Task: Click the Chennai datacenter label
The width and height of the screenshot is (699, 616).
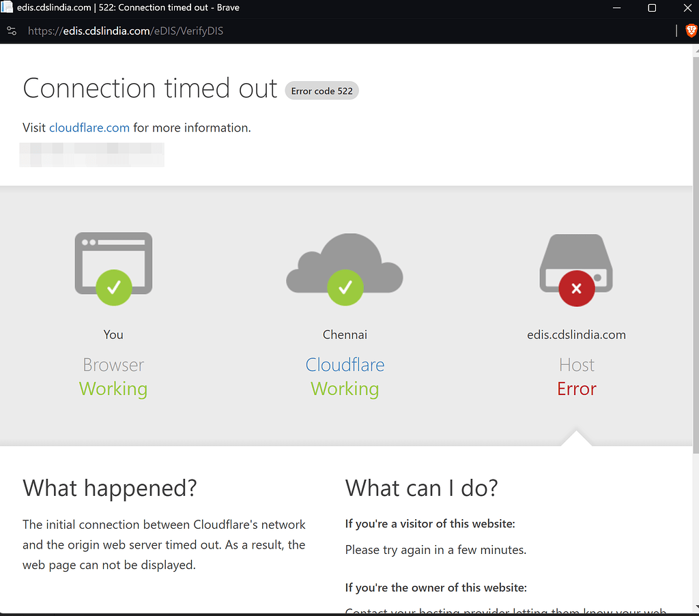Action: [345, 334]
